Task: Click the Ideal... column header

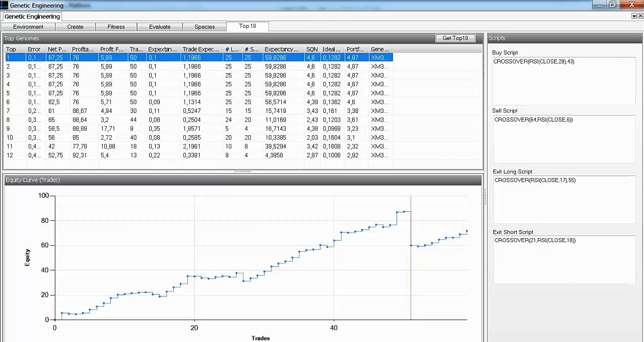Action: (333, 49)
